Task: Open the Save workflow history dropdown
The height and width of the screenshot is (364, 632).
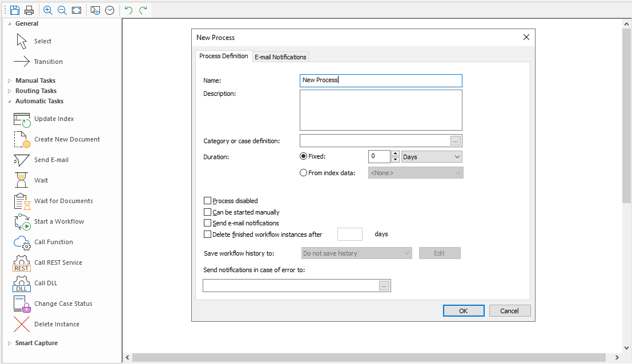Action: click(x=356, y=253)
